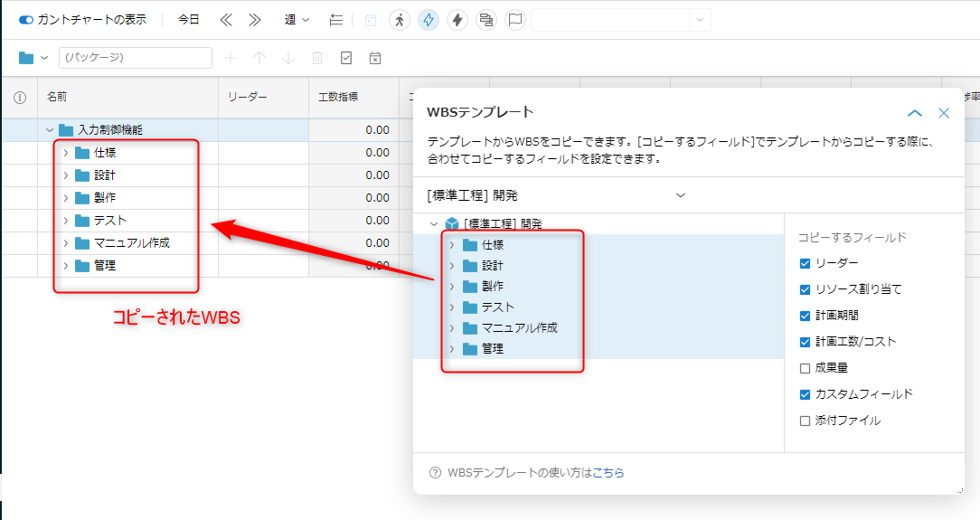
Task: Click the solid black lightning bolt icon
Action: tap(457, 20)
